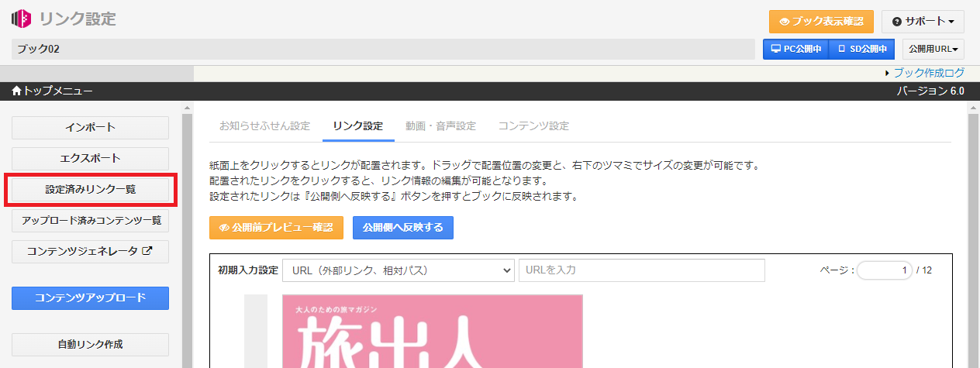Image resolution: width=980 pixels, height=368 pixels.
Task: Switch to コンテンツ設定 tab
Action: click(533, 126)
